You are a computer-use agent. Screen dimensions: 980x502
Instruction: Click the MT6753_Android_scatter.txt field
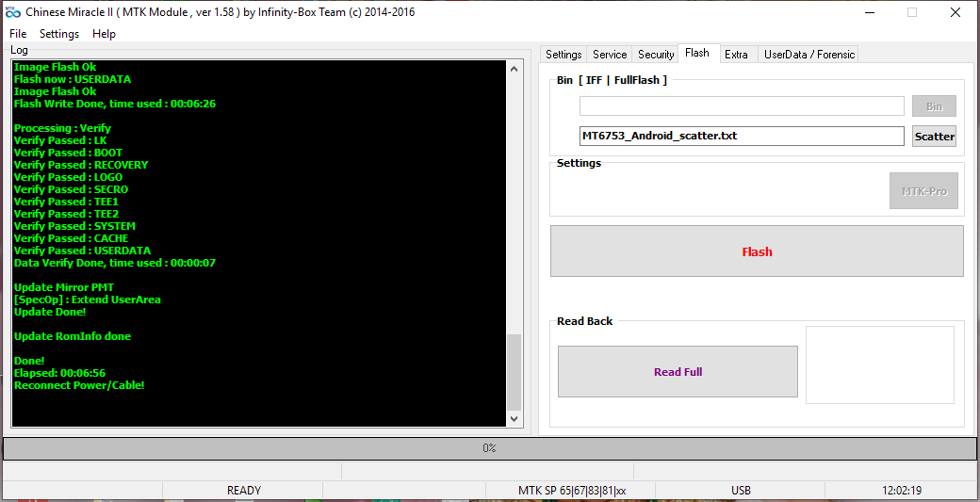(x=742, y=137)
